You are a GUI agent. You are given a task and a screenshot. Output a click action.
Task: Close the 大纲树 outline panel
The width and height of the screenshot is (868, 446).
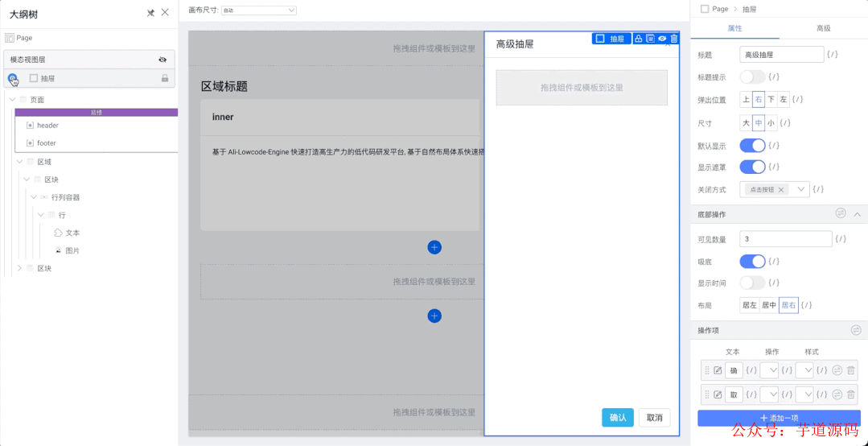coord(165,13)
